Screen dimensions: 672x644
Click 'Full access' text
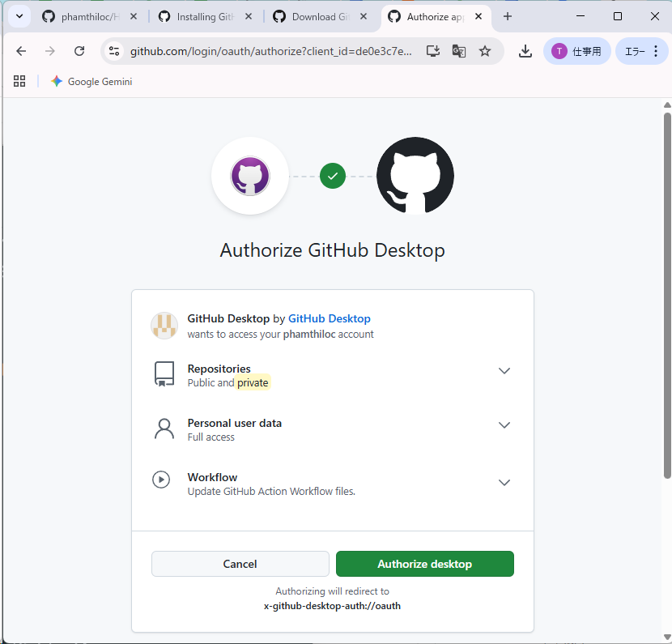[x=211, y=437]
